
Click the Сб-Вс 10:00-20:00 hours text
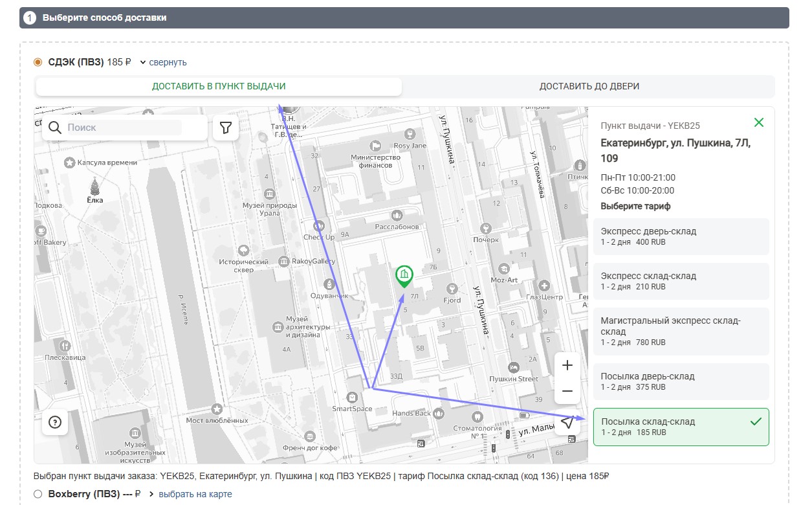point(637,190)
